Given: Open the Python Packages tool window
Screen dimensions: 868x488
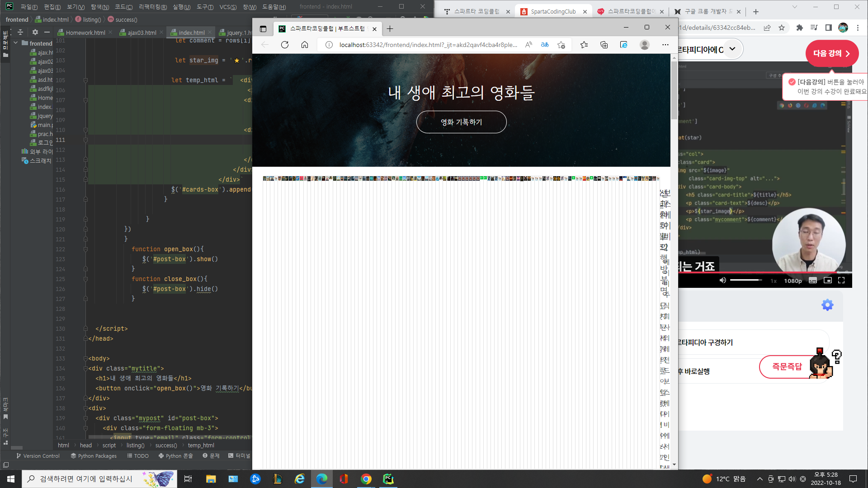Looking at the screenshot, I should [94, 456].
